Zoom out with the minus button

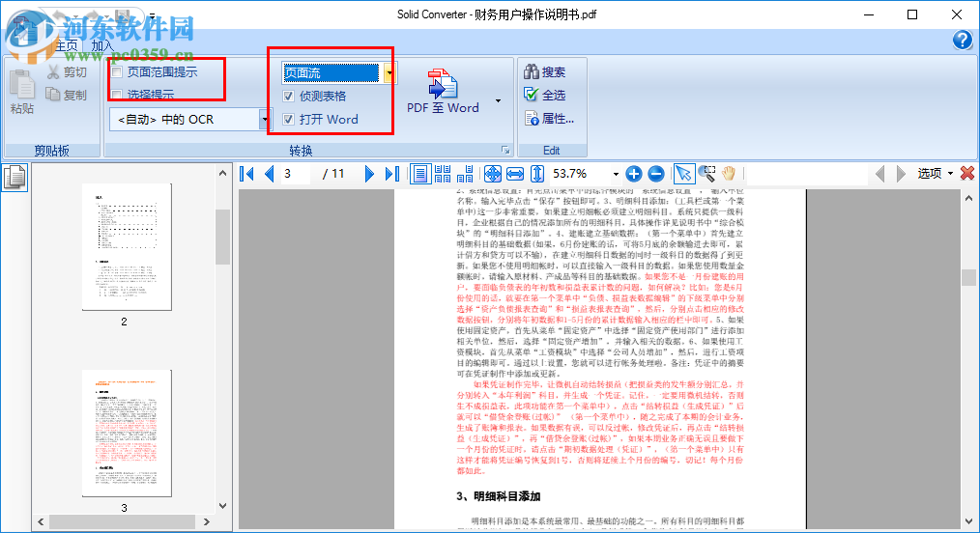click(x=655, y=174)
